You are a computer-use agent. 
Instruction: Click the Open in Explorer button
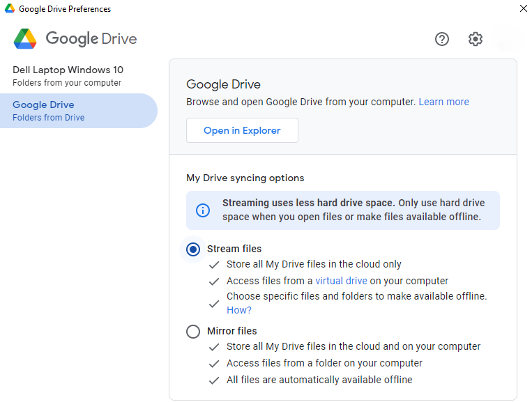pos(242,130)
